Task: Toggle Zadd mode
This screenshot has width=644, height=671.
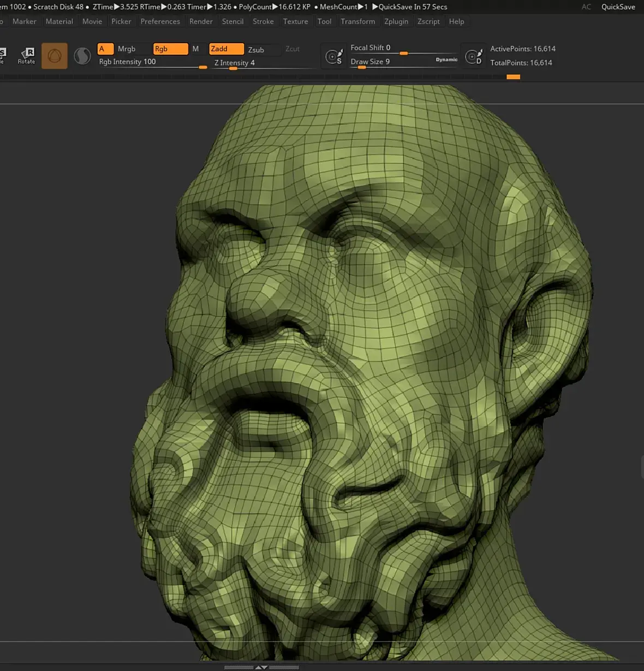Action: [x=226, y=49]
